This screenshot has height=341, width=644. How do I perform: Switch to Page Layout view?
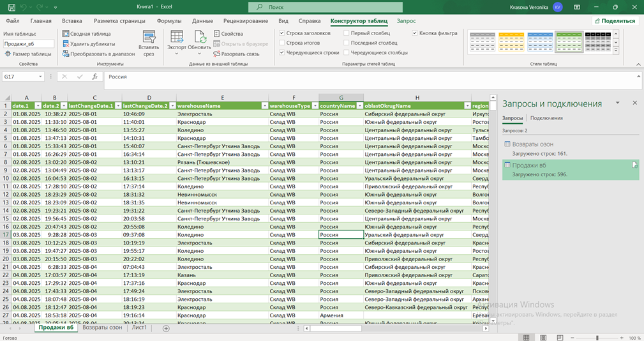point(543,338)
